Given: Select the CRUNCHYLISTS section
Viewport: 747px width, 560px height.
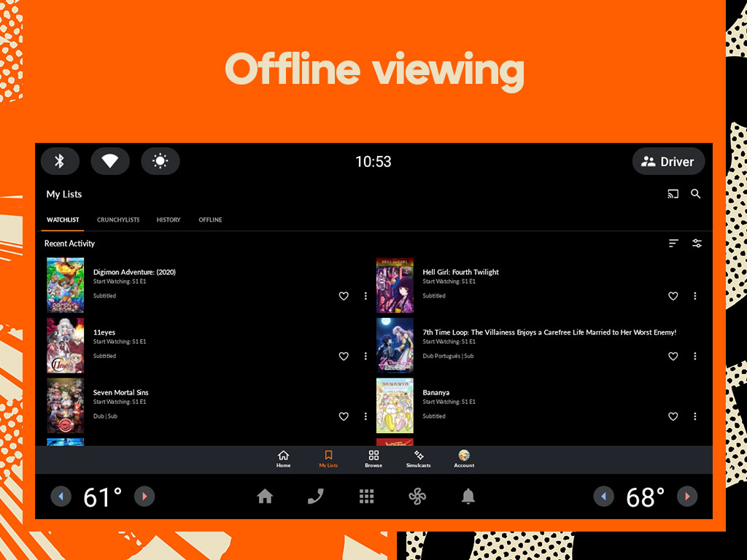Looking at the screenshot, I should pyautogui.click(x=118, y=219).
